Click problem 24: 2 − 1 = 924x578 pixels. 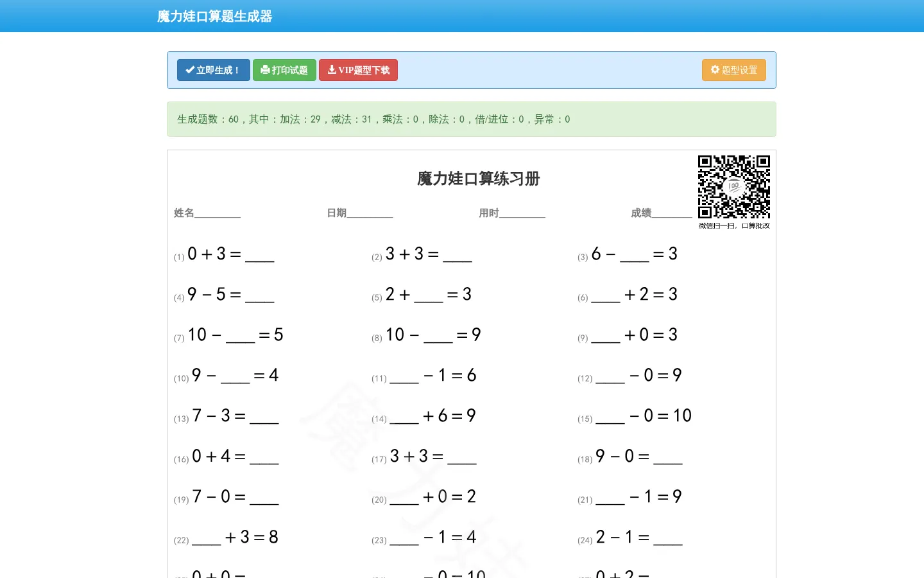(629, 538)
